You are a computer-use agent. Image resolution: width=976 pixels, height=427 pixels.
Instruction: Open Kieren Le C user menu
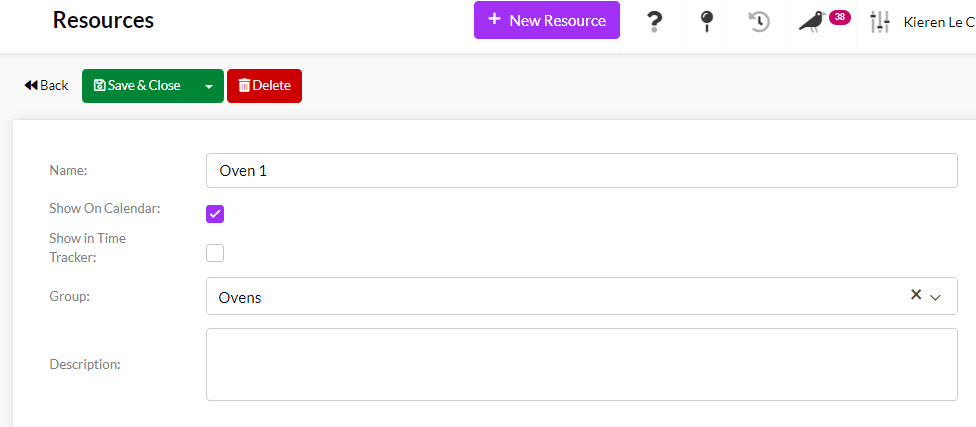(x=939, y=22)
